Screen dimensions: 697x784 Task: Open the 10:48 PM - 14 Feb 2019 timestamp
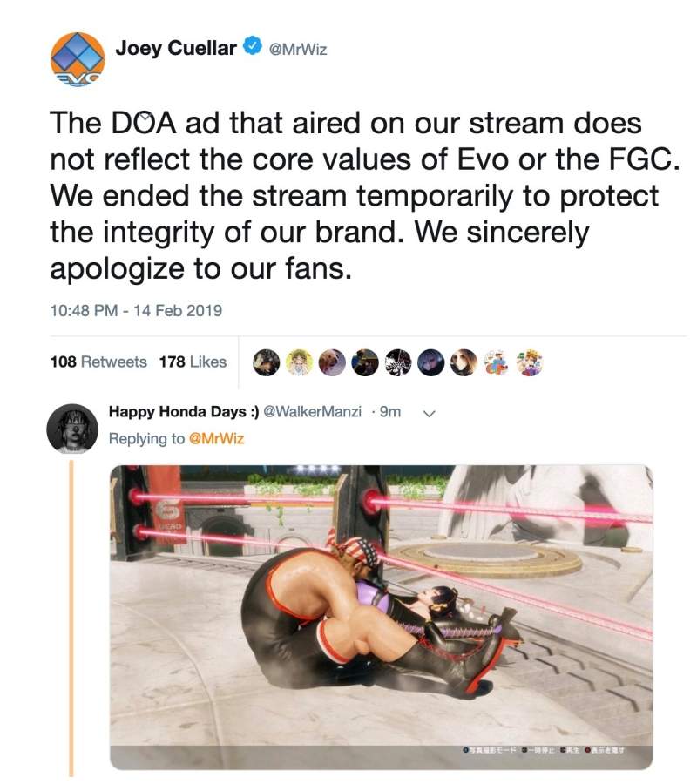136,310
